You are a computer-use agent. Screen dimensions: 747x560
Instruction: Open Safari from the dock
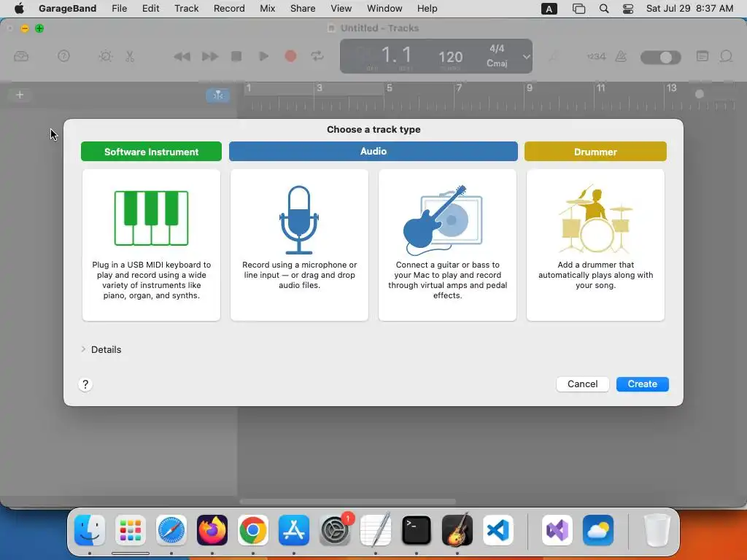[171, 531]
